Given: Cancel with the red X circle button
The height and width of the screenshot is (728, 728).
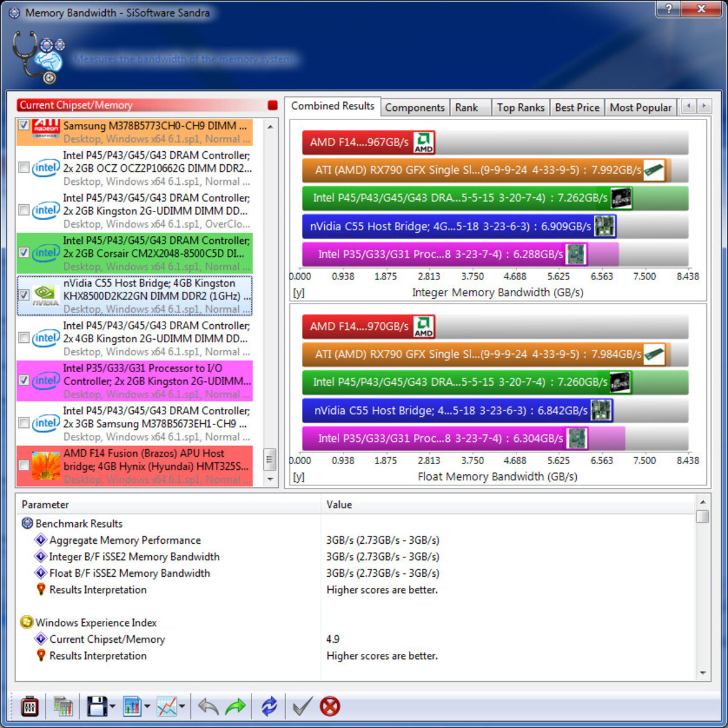Looking at the screenshot, I should click(330, 706).
